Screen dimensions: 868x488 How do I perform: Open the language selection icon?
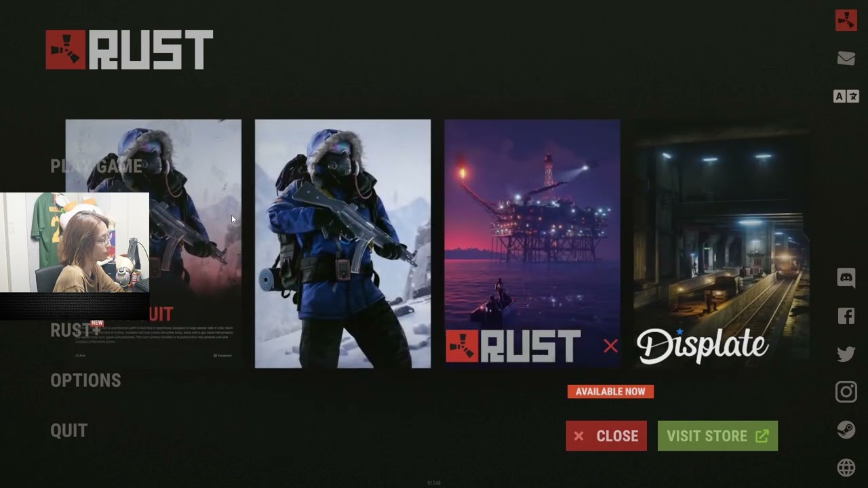click(846, 96)
